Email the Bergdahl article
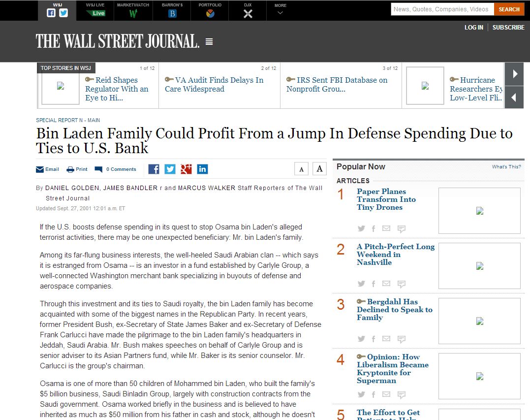 [x=386, y=338]
